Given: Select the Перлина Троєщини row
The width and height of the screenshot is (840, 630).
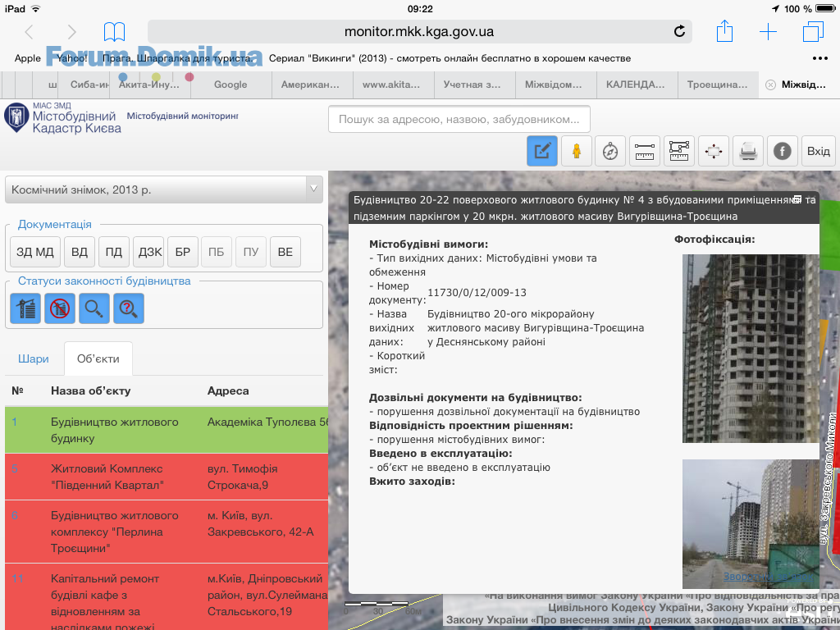Looking at the screenshot, I should coord(167,532).
